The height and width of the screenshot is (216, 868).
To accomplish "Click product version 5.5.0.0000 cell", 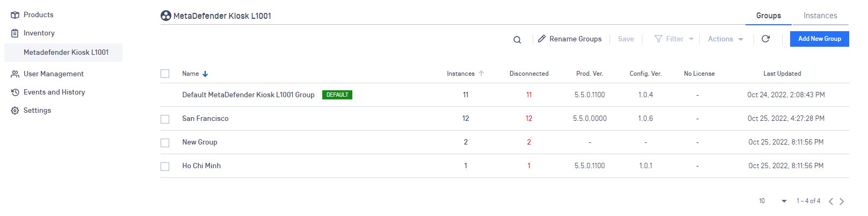I will pos(590,119).
